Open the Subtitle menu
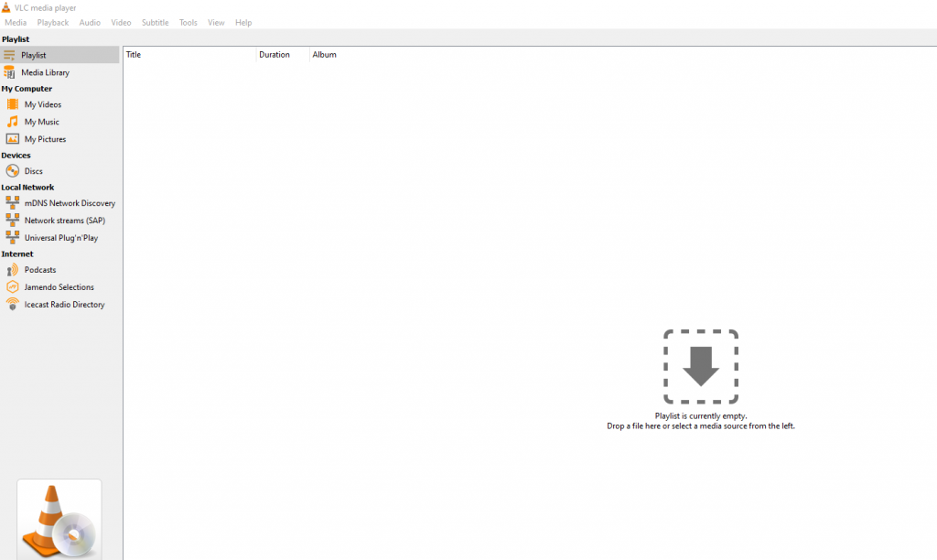Viewport: 937px width, 560px height. (x=155, y=22)
